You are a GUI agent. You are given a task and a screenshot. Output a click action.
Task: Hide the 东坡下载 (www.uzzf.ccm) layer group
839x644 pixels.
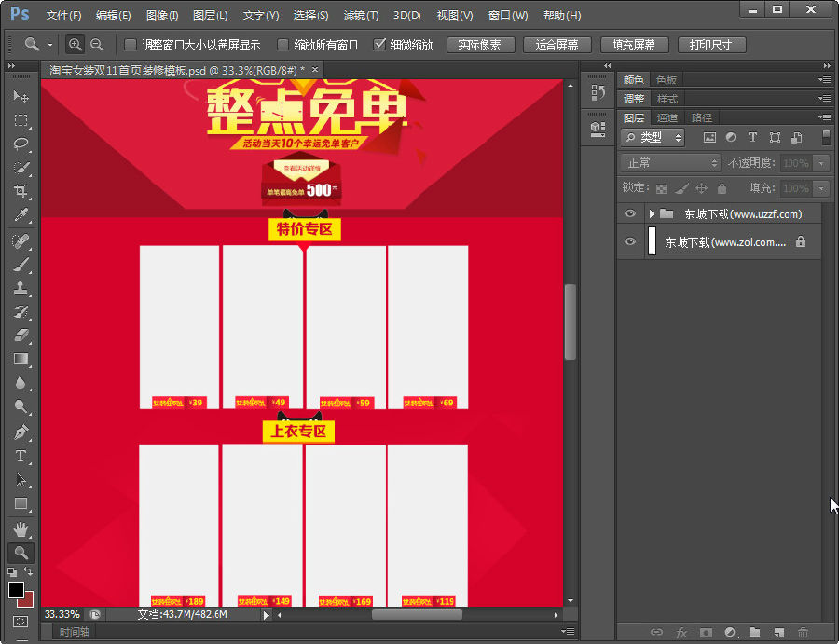point(632,213)
